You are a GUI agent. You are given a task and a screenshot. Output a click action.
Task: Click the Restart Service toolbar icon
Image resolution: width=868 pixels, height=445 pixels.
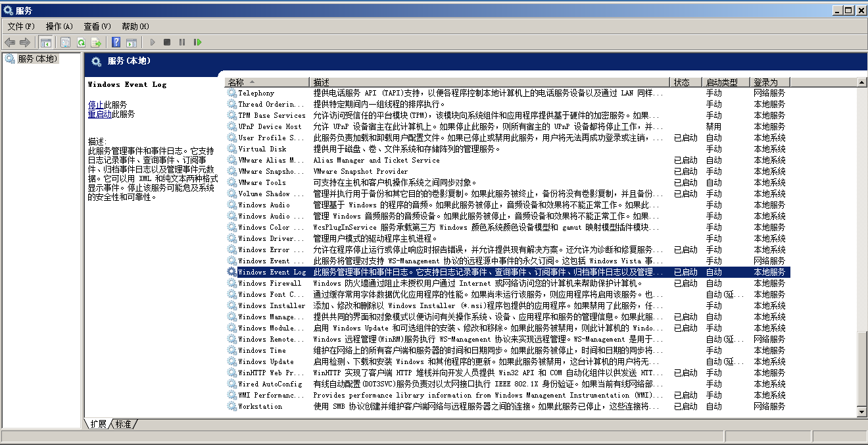point(197,42)
